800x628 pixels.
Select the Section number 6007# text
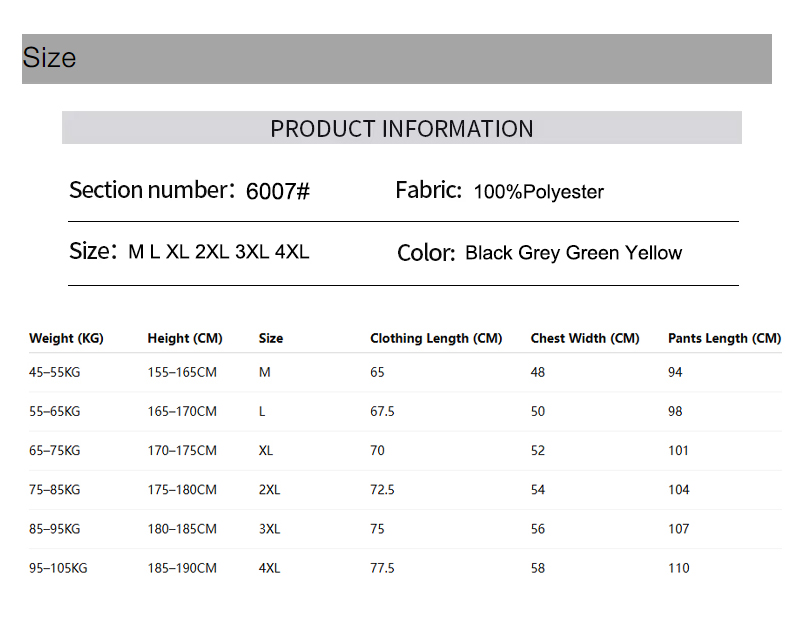pos(189,190)
